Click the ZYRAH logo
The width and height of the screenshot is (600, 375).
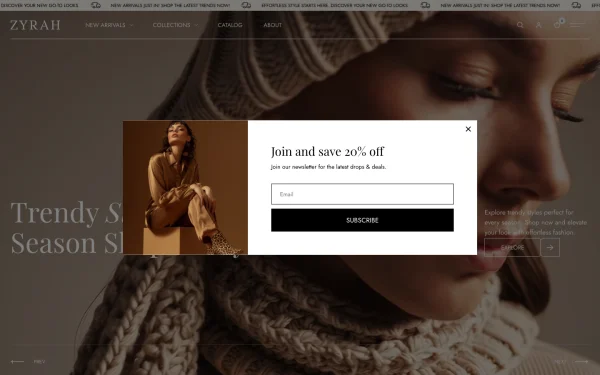pyautogui.click(x=35, y=25)
